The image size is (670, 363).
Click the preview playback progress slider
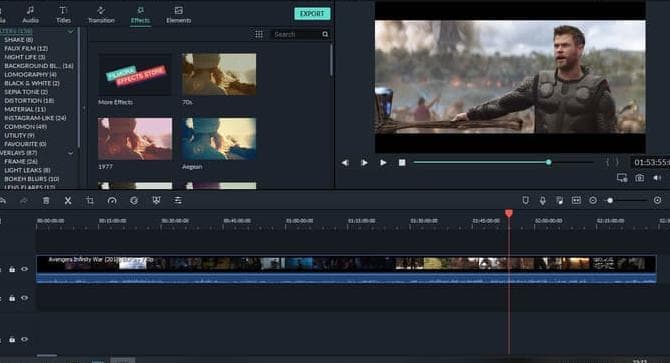503,162
